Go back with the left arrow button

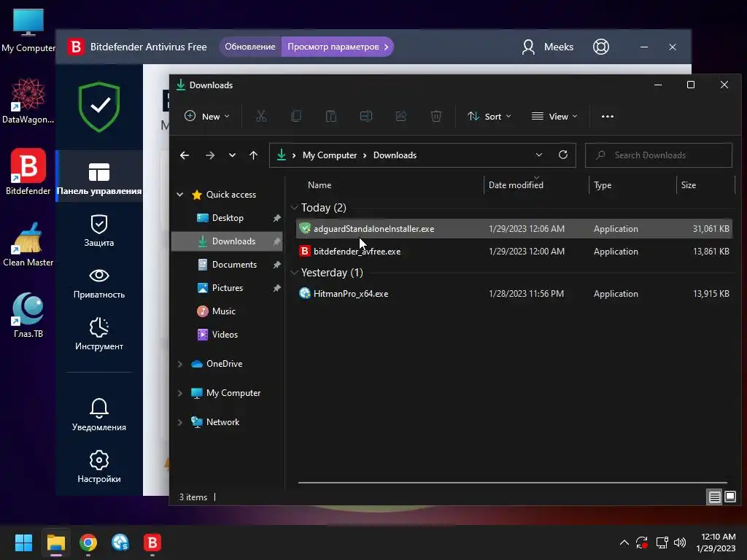click(x=185, y=155)
